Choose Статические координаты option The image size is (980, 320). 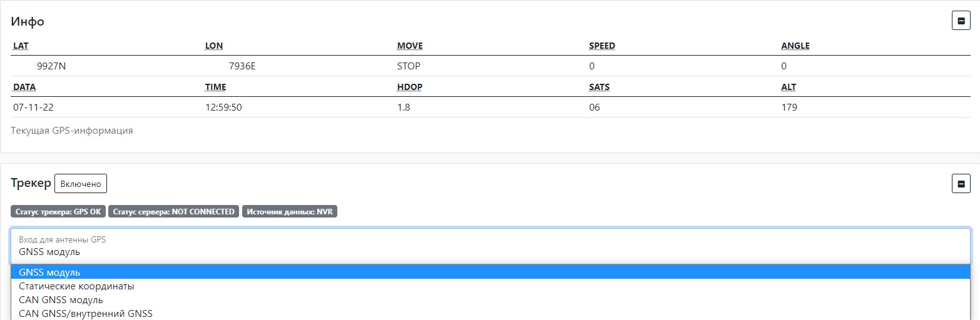coord(76,286)
